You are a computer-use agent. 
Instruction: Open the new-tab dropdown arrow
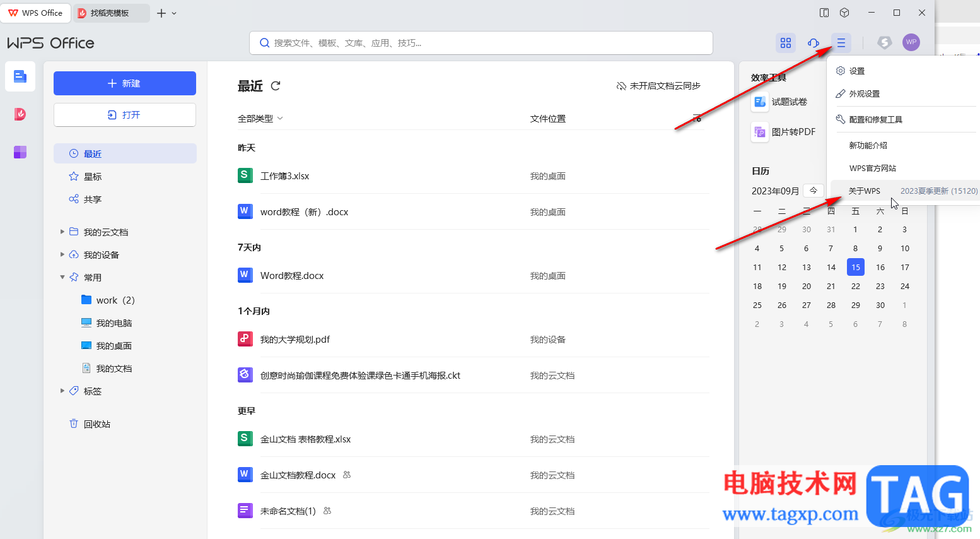[175, 13]
